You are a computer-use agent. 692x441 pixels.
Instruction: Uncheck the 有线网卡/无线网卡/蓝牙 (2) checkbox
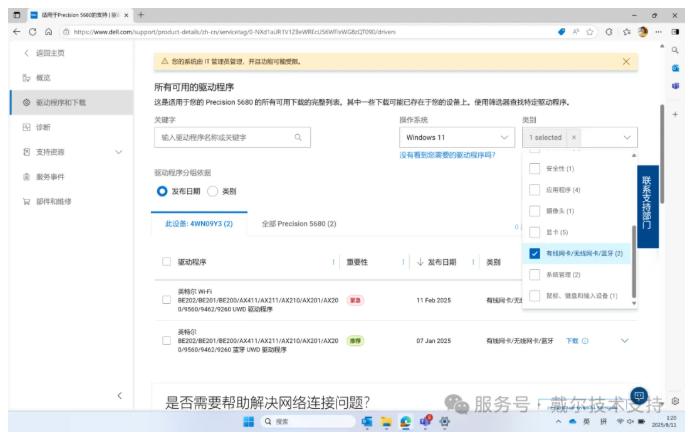534,253
